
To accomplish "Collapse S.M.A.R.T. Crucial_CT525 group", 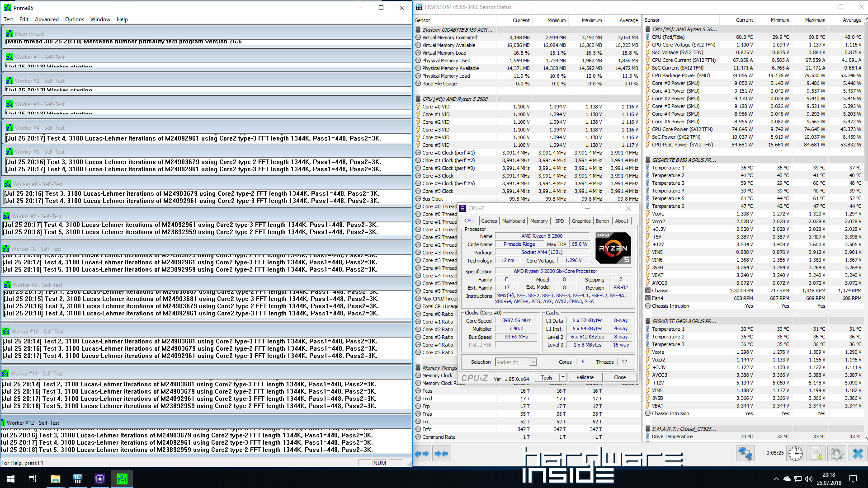I will pos(648,429).
